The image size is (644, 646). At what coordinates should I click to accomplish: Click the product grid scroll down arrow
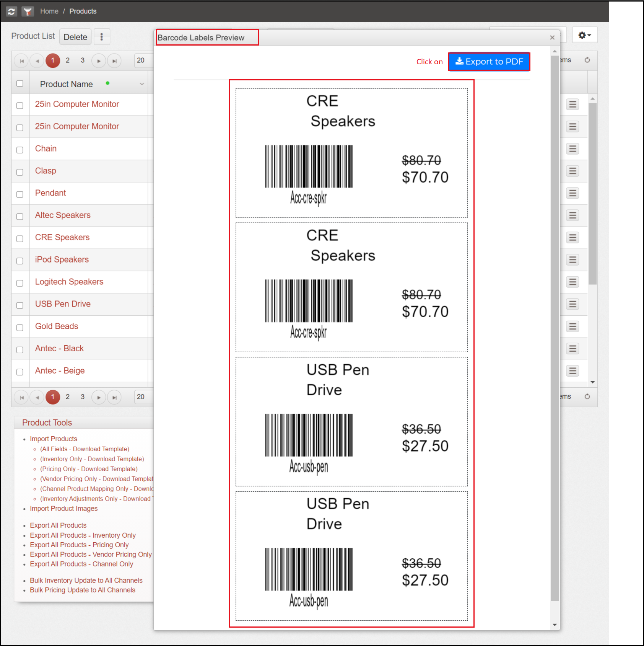593,382
